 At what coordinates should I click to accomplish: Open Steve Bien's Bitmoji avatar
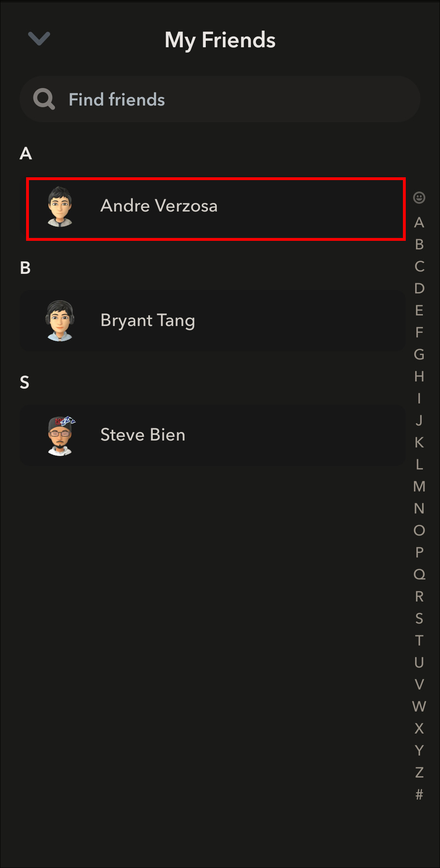pyautogui.click(x=60, y=435)
